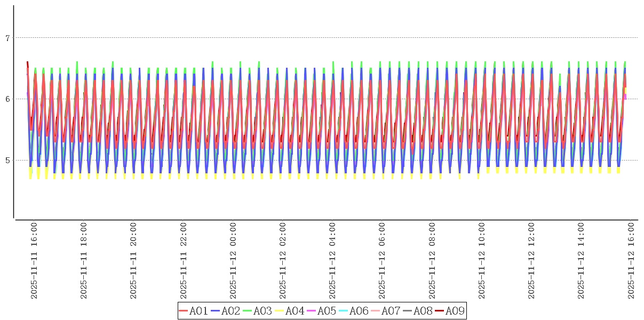Screen dimensions: 644x320
Task: Show or hide the A05 series
Action: click(x=321, y=311)
